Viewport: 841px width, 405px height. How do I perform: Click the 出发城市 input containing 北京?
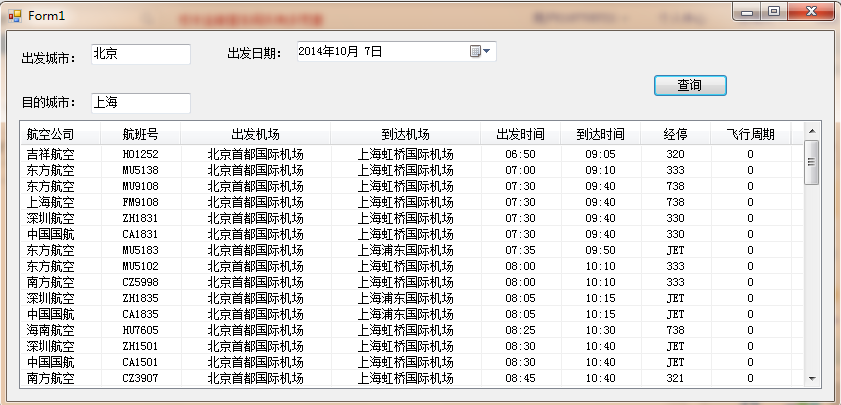click(141, 54)
